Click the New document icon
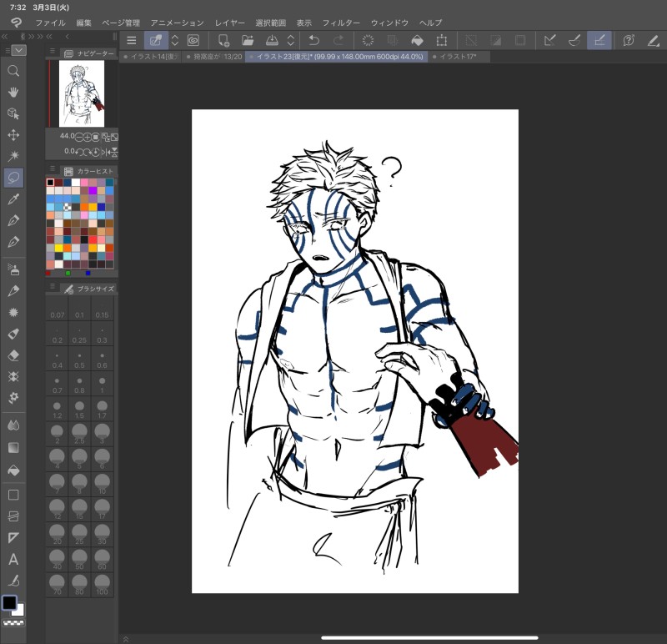Viewport: 667px width, 644px height. pyautogui.click(x=223, y=40)
